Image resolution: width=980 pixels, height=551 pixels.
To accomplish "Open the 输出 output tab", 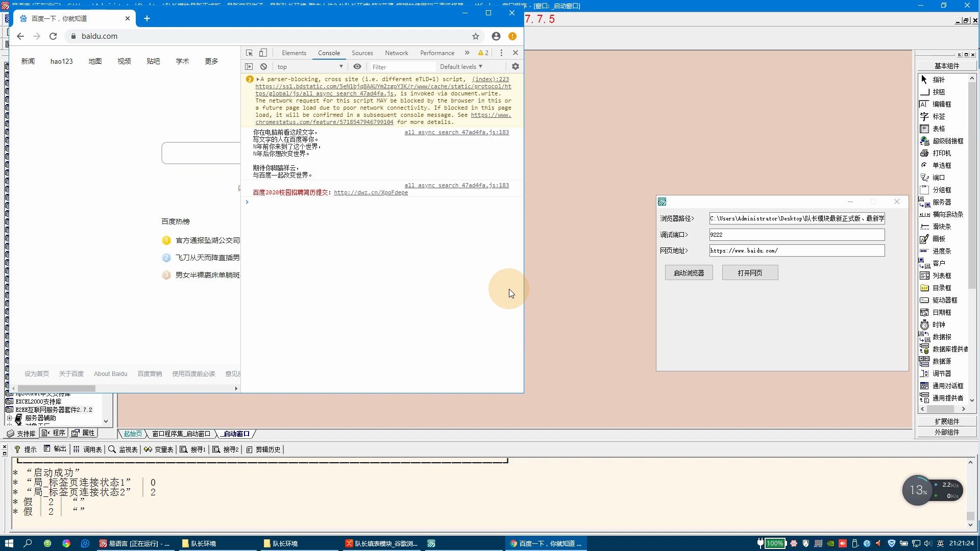I will 55,449.
